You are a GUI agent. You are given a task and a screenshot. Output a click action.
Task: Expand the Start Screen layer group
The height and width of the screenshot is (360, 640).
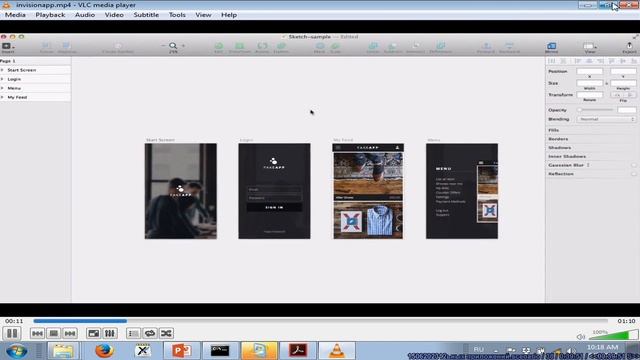[2, 70]
